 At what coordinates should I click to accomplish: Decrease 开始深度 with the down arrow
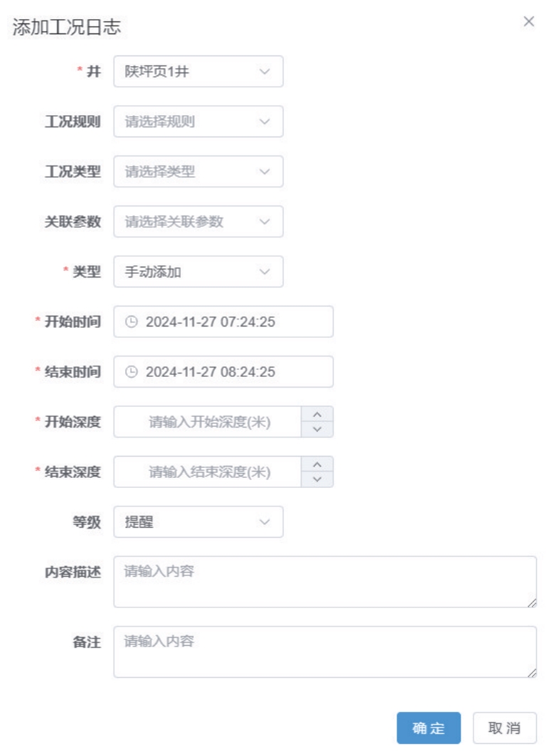click(x=317, y=429)
